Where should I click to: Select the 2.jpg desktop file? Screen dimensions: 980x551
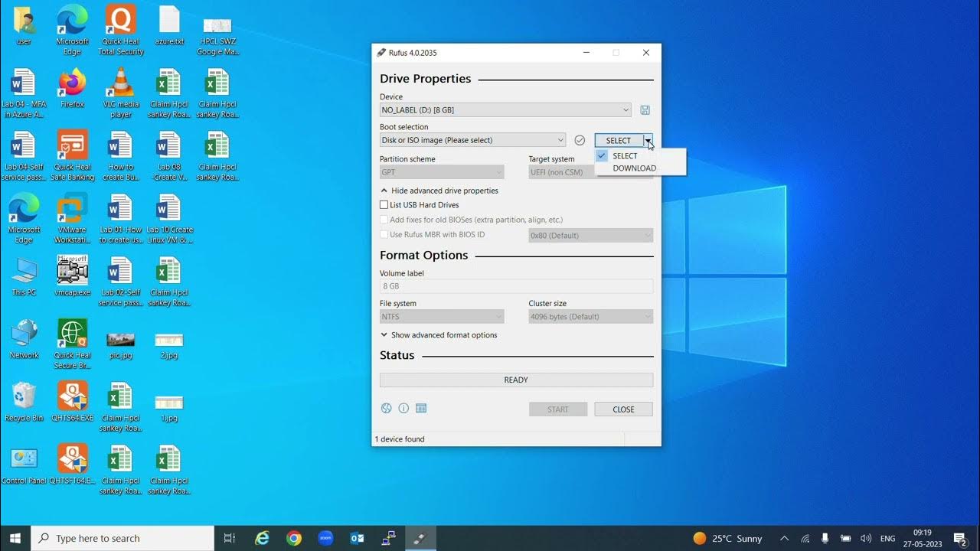[168, 344]
